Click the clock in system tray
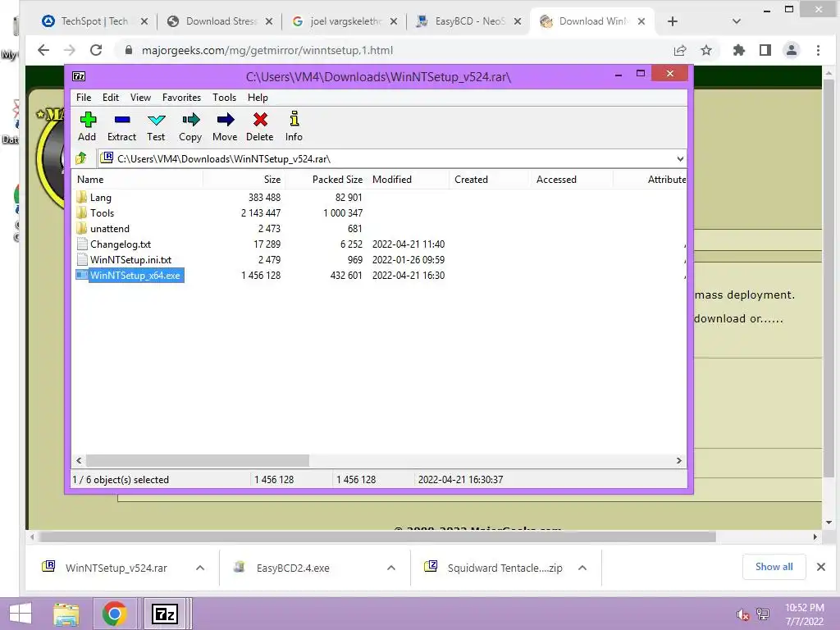 point(804,614)
